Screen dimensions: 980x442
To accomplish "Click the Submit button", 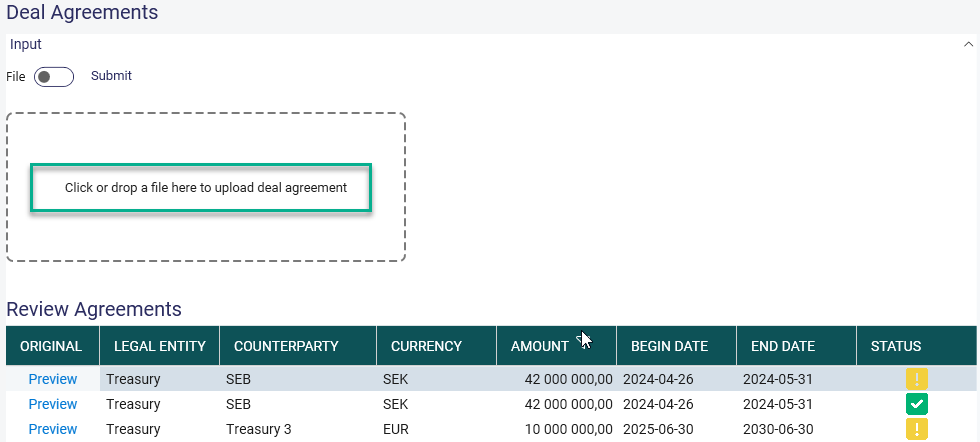I will pos(111,76).
